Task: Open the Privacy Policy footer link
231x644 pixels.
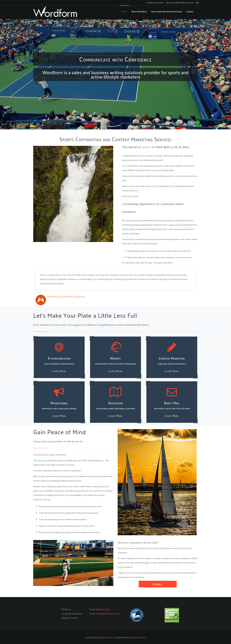Action: 139,638
